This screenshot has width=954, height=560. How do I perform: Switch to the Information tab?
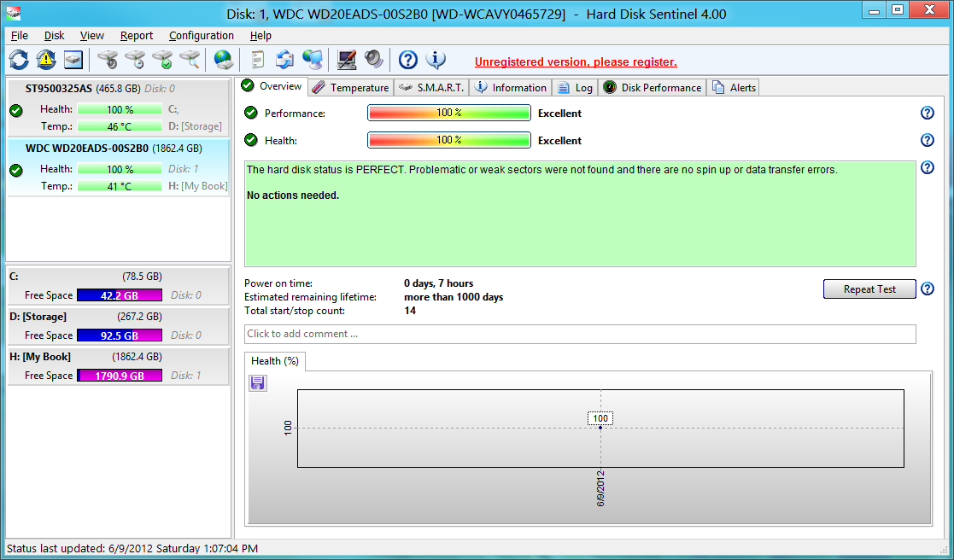(511, 88)
